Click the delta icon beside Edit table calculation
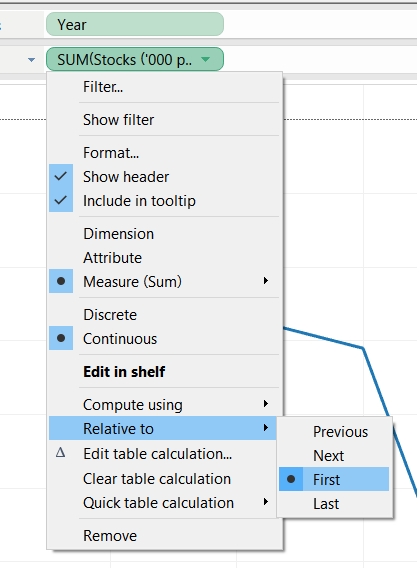The height and width of the screenshot is (568, 417). (x=61, y=453)
